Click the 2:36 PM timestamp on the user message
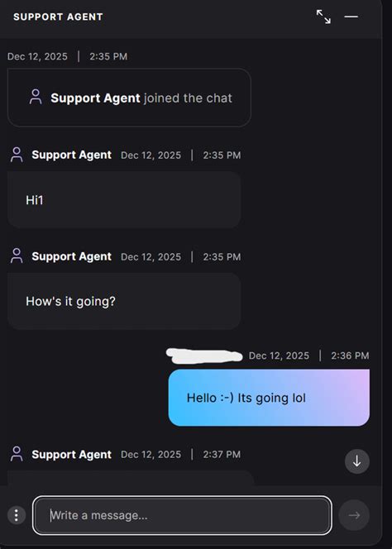 350,356
